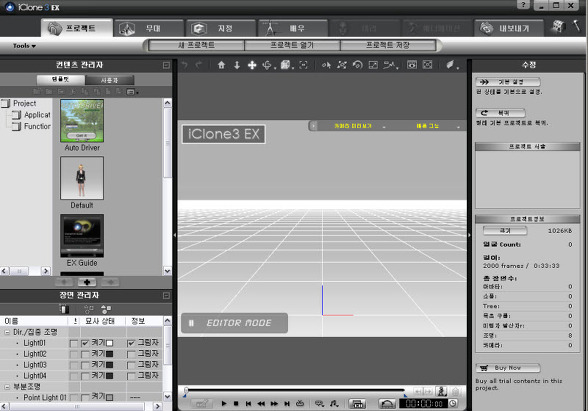Open the 프로젝트 (Project) tab

[77, 28]
